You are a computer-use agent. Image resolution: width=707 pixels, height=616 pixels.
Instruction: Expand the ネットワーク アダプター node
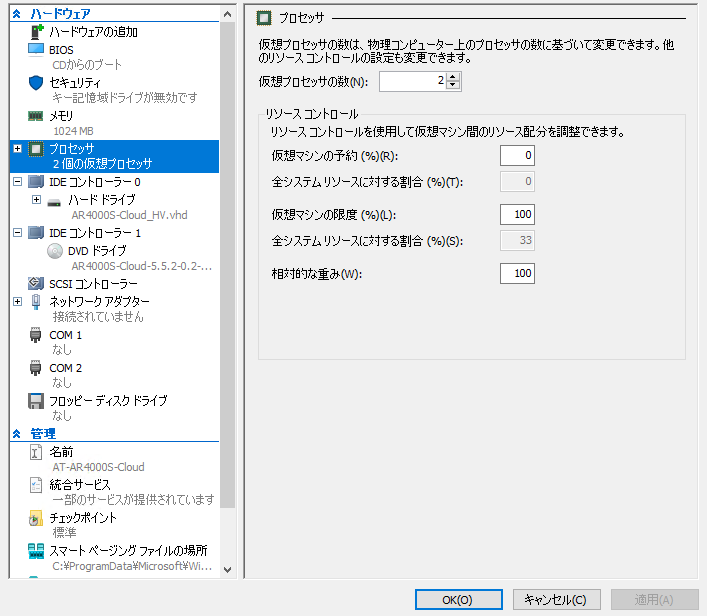point(18,301)
